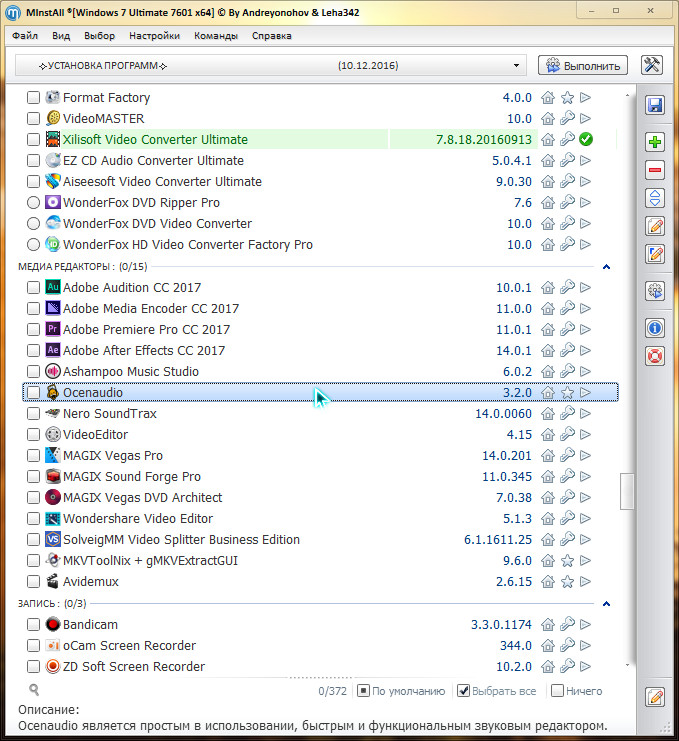Viewport: 679px width, 741px height.
Task: Click the star icon in Avidemux row
Action: pos(567,582)
